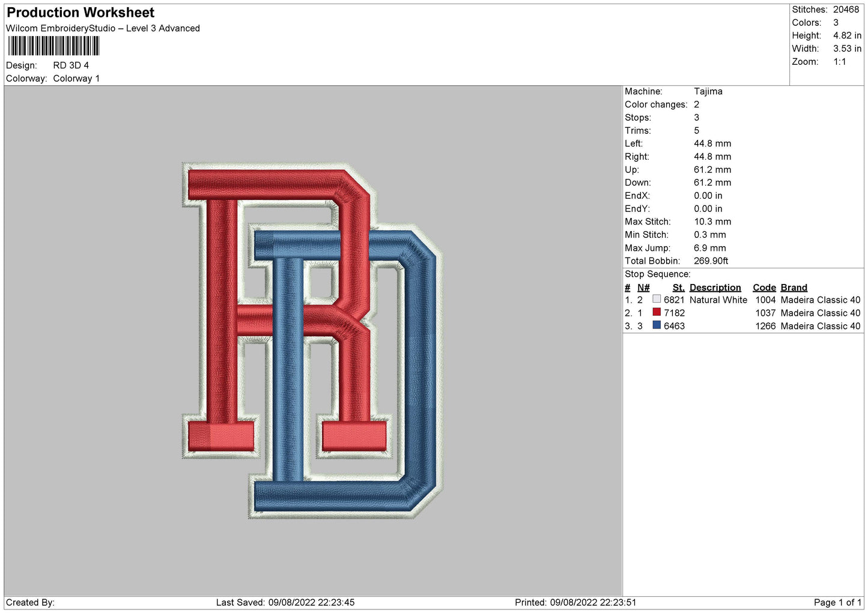This screenshot has width=868, height=613.
Task: Click the Stitches count 20468
Action: 846,10
